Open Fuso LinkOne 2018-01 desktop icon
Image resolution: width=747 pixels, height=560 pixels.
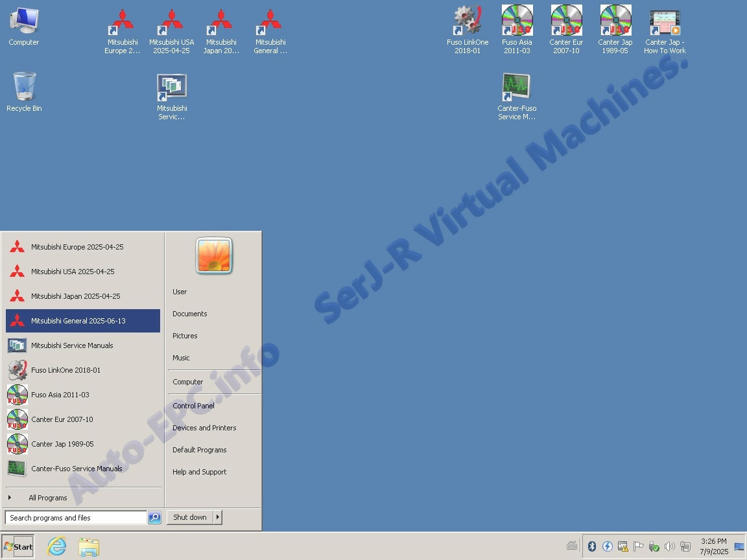click(x=467, y=23)
